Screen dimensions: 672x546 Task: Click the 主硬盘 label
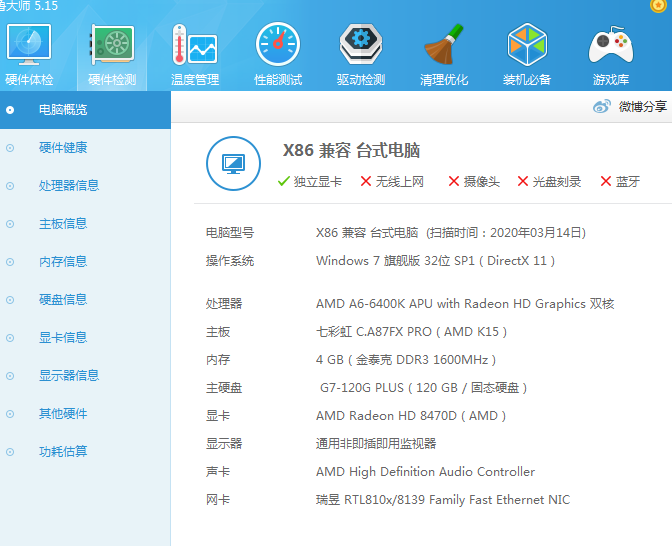pos(224,387)
